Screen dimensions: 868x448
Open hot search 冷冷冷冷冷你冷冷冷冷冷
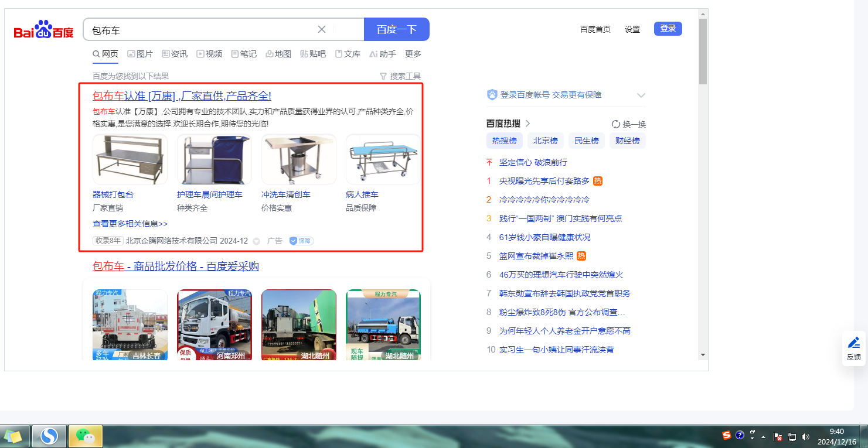544,200
